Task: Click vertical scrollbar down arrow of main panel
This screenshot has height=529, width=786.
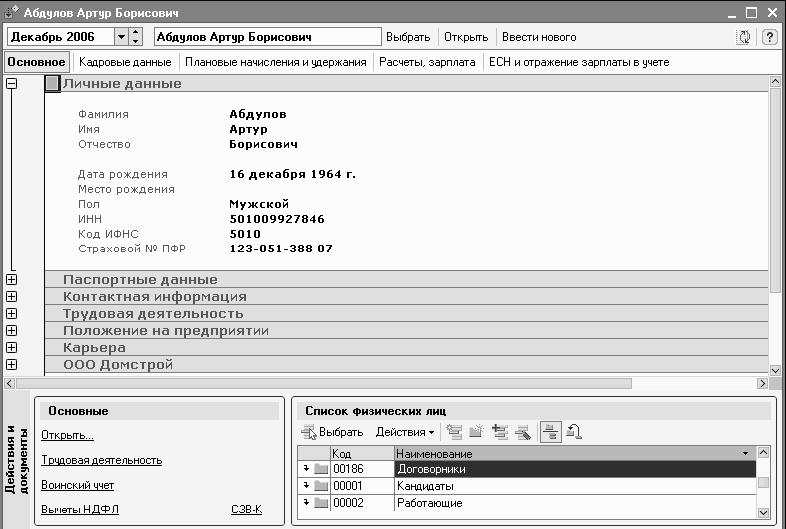Action: pyautogui.click(x=775, y=371)
